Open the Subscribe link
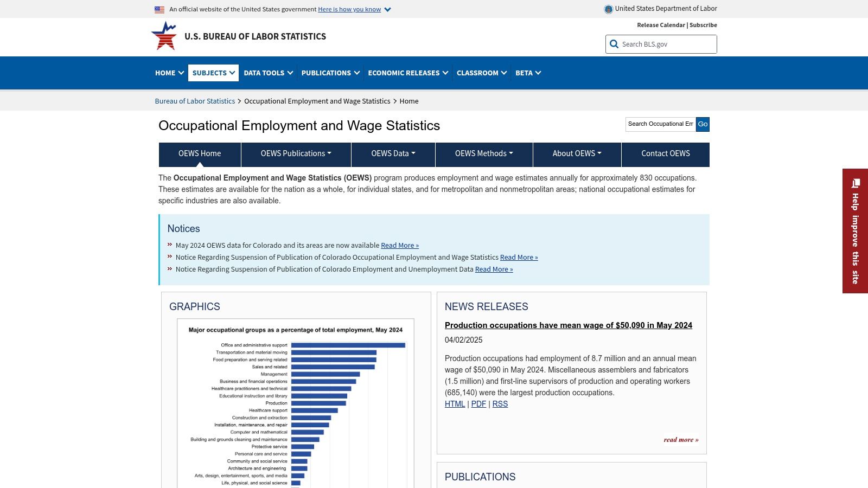 click(703, 25)
